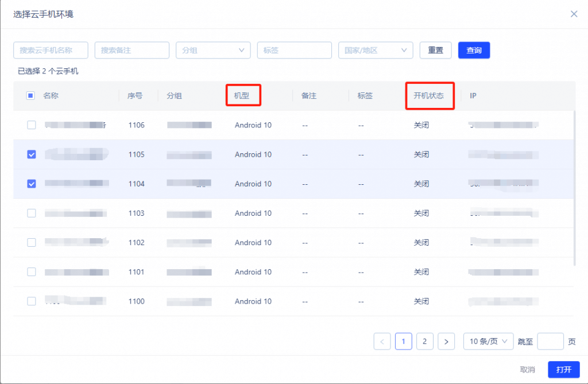This screenshot has height=384, width=588.
Task: Open the 10条/页 page size dropdown
Action: click(488, 342)
